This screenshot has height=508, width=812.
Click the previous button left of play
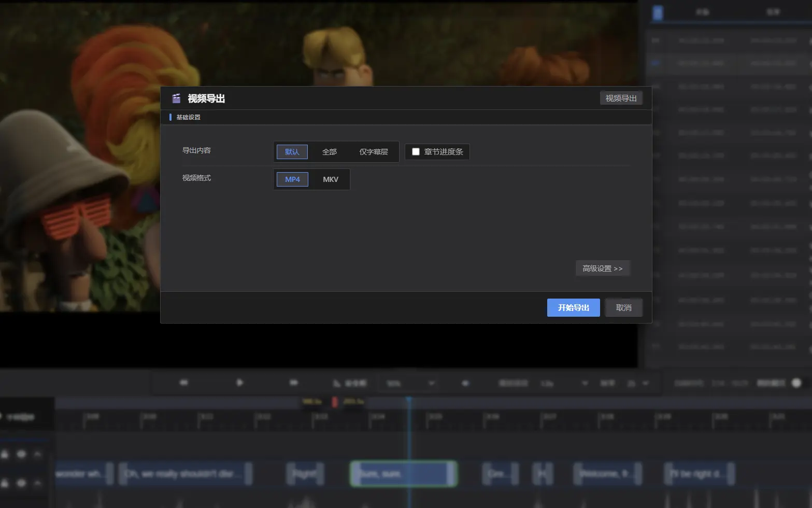[184, 383]
